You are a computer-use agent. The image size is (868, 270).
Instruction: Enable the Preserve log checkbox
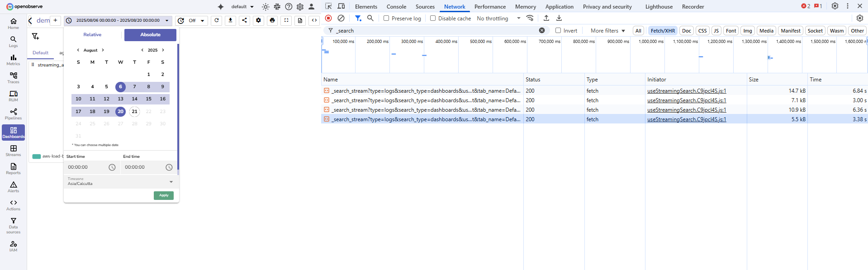point(386,19)
